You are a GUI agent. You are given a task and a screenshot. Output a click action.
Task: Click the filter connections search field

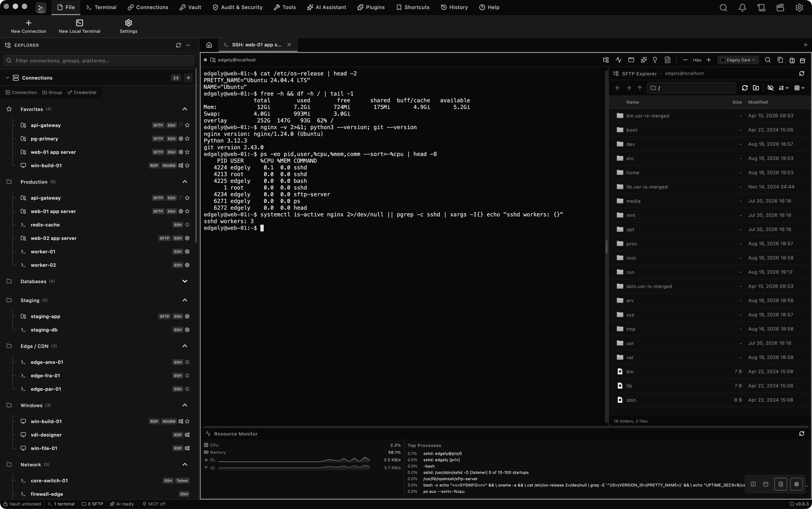point(99,61)
